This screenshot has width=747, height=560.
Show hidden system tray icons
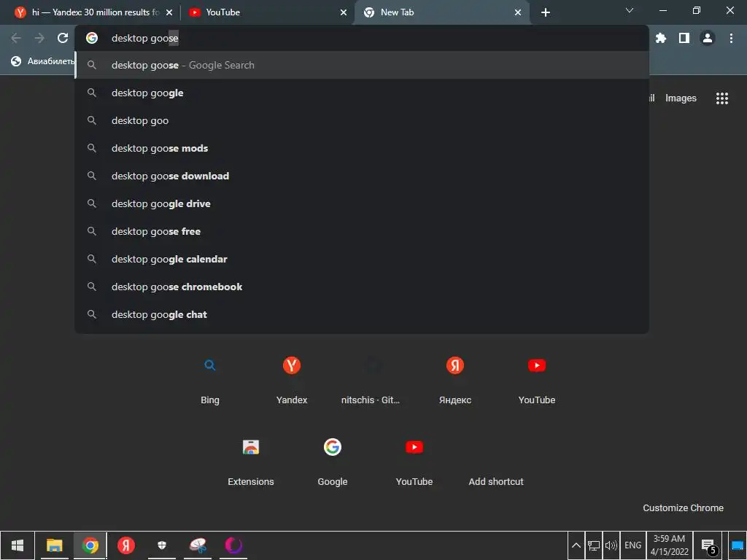[576, 545]
